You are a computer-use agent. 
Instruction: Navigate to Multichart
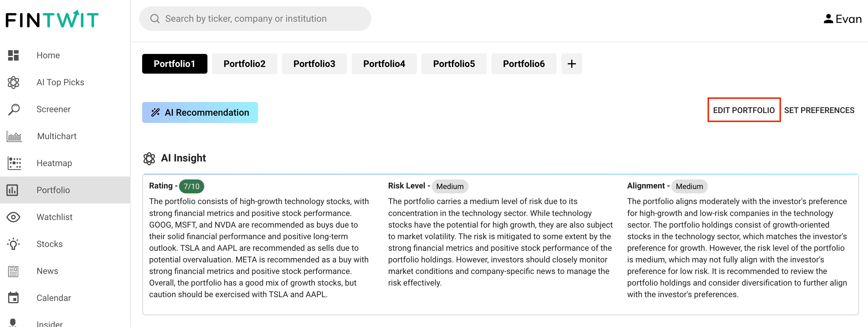65,136
